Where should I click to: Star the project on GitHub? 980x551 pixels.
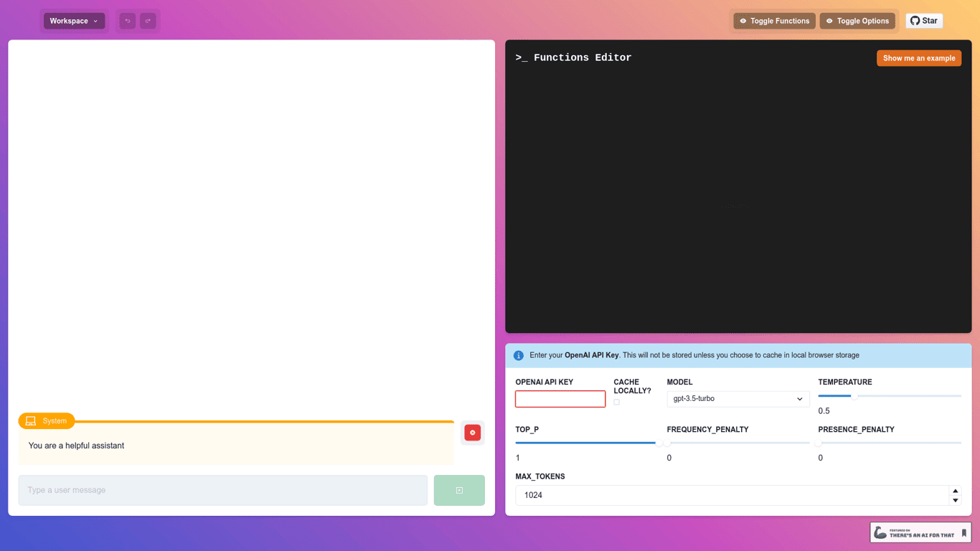pos(924,21)
